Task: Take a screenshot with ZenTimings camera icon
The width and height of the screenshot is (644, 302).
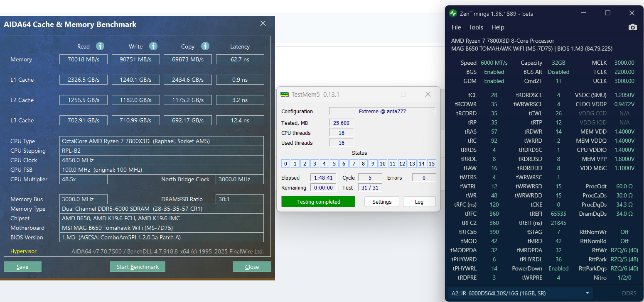Action: coord(632,27)
